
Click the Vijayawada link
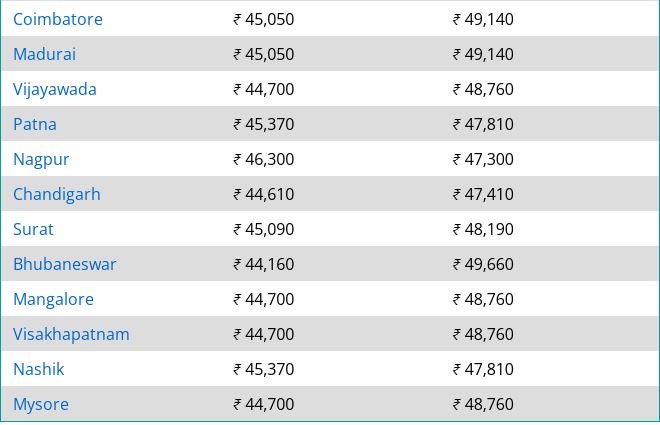55,90
